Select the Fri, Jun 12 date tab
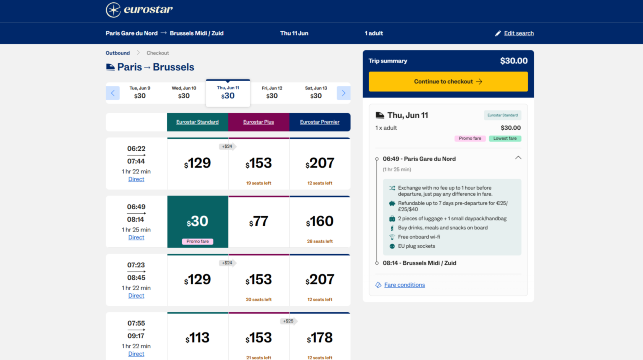 272,93
